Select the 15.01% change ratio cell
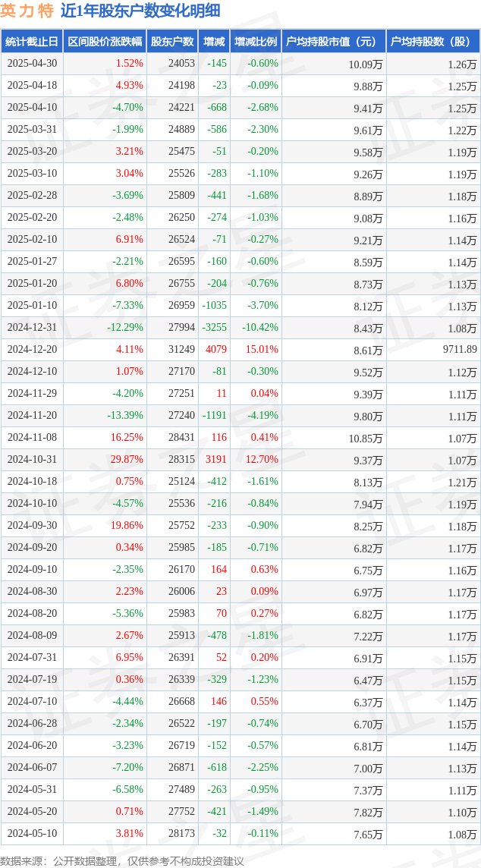The height and width of the screenshot is (868, 481). [260, 349]
